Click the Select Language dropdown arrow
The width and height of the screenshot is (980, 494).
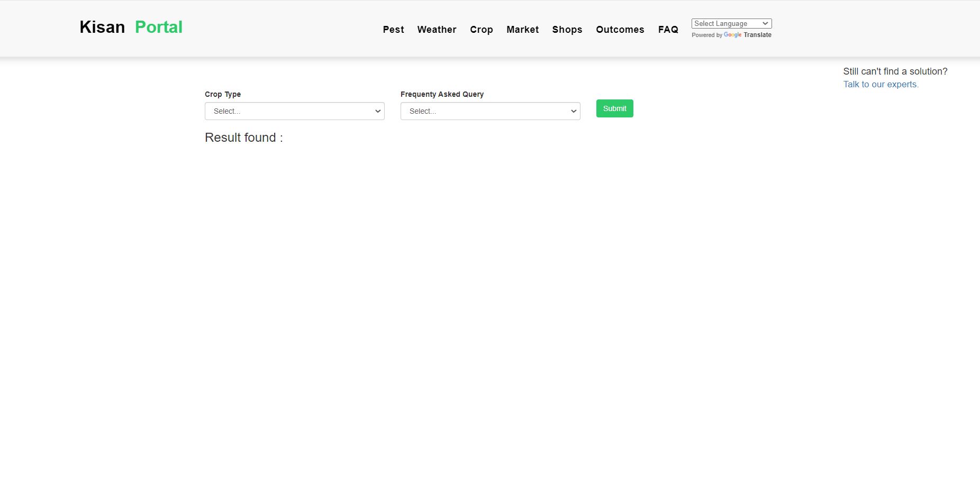click(765, 23)
